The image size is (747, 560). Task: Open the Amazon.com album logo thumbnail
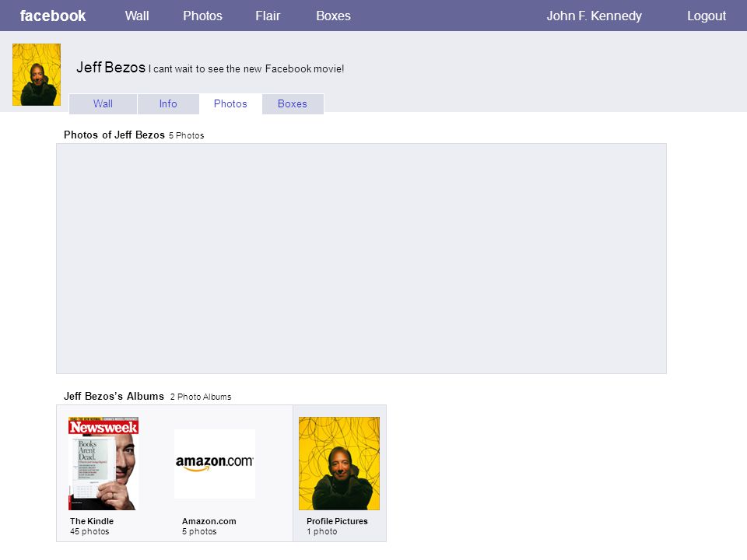pos(215,464)
